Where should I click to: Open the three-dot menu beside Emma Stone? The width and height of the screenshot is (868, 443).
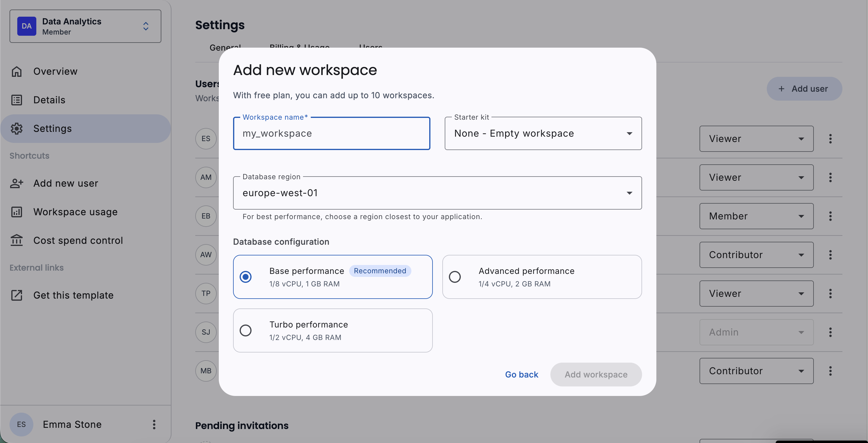[x=154, y=424]
